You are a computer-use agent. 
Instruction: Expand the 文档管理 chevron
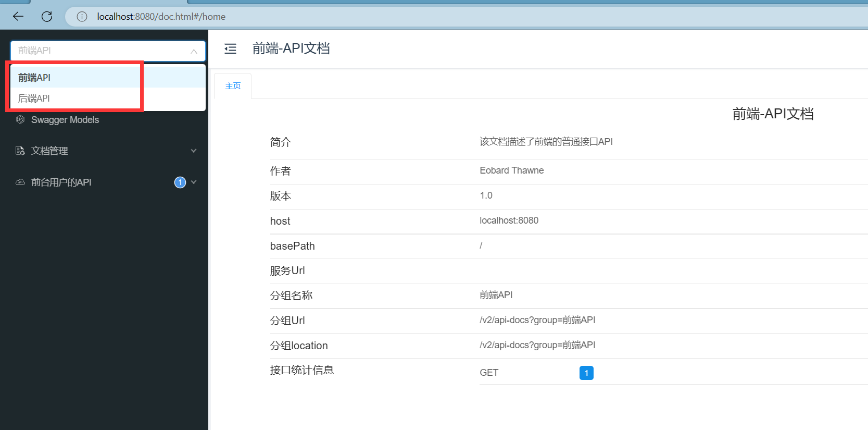(x=194, y=151)
